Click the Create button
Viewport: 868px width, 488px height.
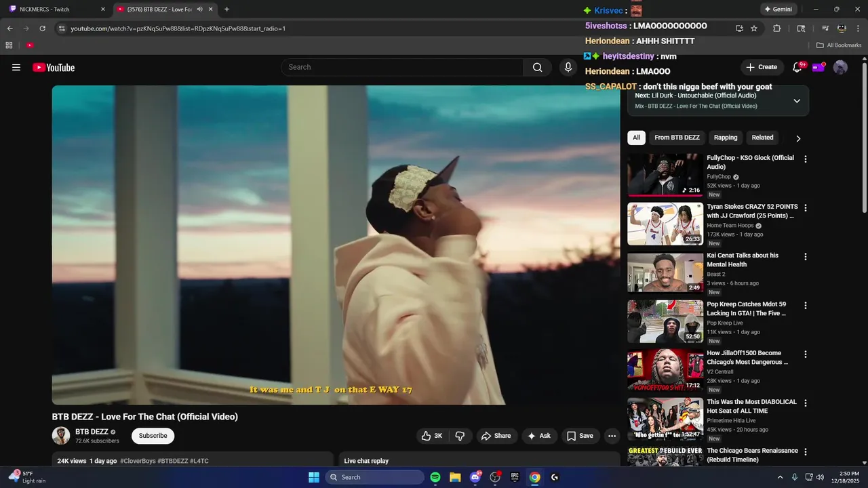(762, 67)
